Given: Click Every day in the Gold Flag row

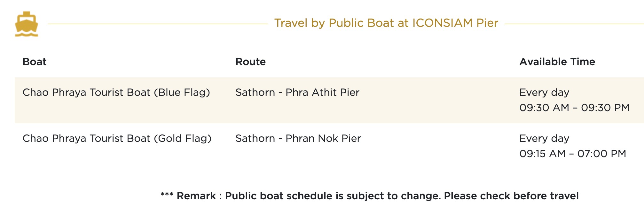Looking at the screenshot, I should (544, 138).
